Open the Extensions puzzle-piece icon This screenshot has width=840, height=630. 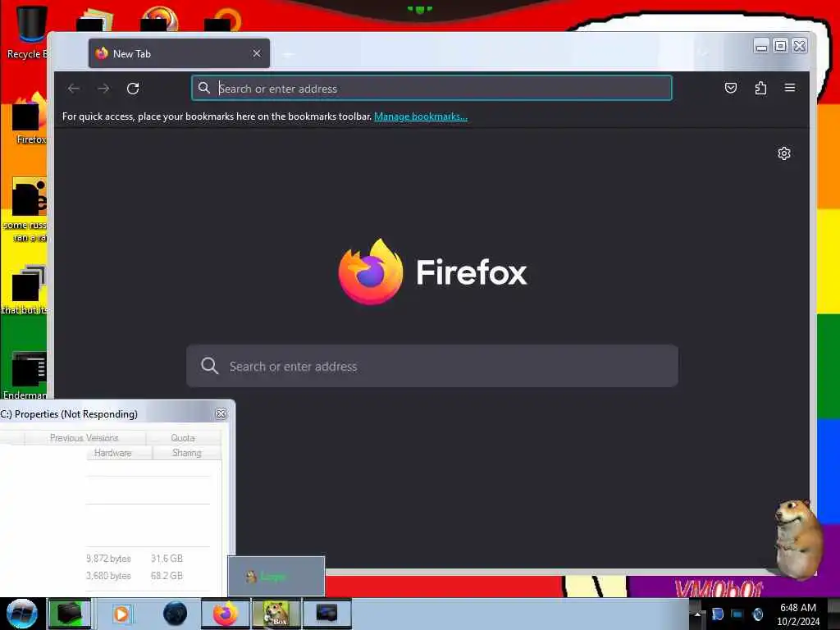coord(760,88)
